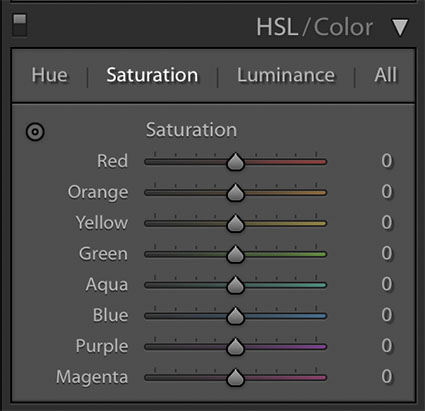The height and width of the screenshot is (411, 425).
Task: Activate the targeted adjustment tool icon
Action: click(35, 132)
